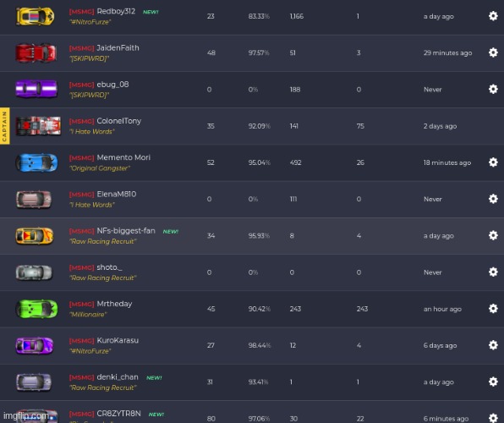Open settings gear for JaidenFaith

coord(493,52)
